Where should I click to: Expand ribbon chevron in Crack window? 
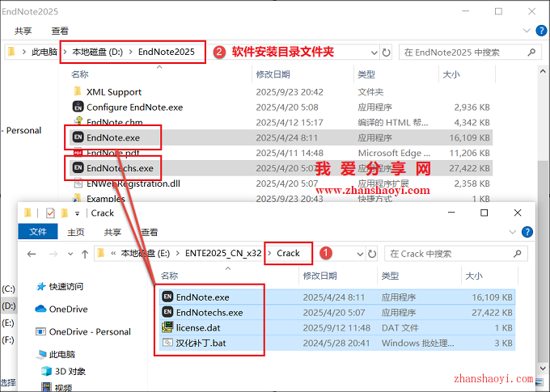point(513,232)
